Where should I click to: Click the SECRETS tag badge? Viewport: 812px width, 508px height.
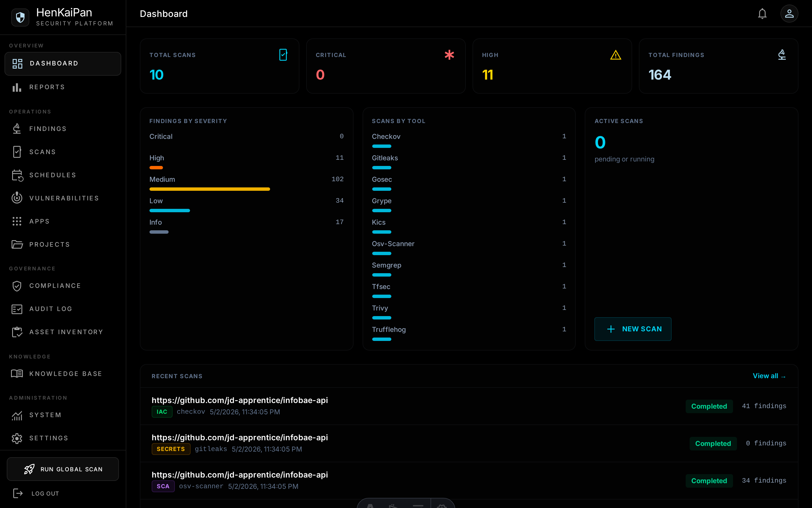tap(171, 449)
